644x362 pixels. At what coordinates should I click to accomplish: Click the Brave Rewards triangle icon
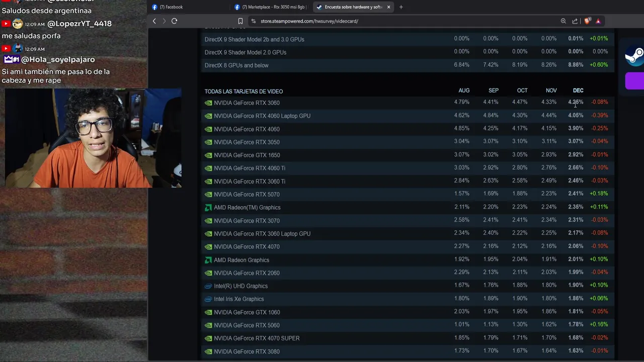tap(598, 21)
